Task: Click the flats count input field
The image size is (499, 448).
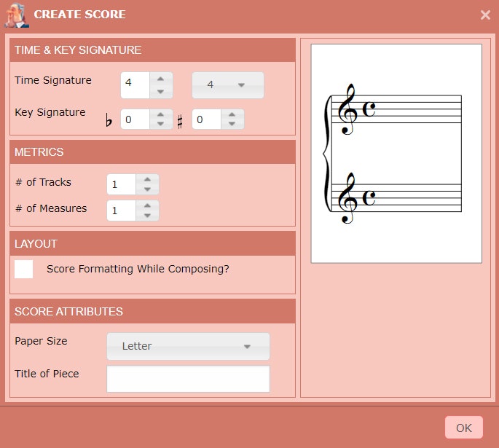Action: pyautogui.click(x=135, y=119)
